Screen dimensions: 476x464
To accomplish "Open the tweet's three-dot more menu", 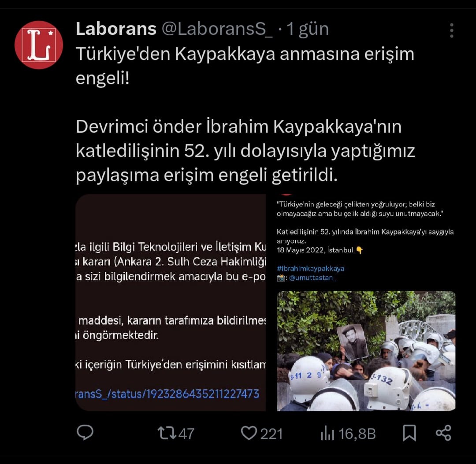I will click(452, 30).
